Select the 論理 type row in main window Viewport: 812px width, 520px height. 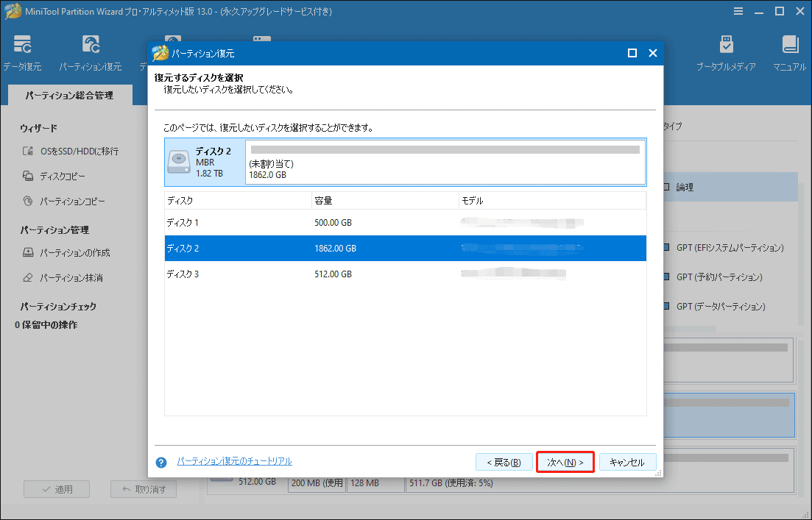[731, 188]
